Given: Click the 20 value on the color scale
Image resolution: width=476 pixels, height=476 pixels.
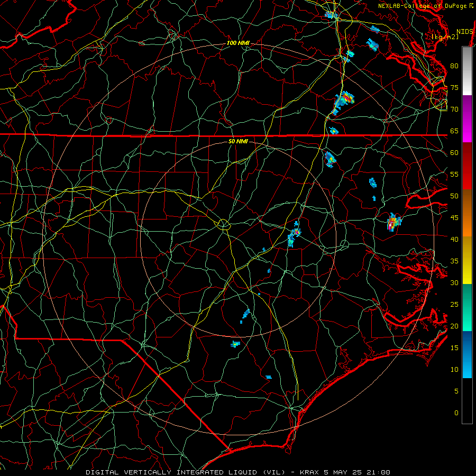Looking at the screenshot, I should [x=454, y=326].
